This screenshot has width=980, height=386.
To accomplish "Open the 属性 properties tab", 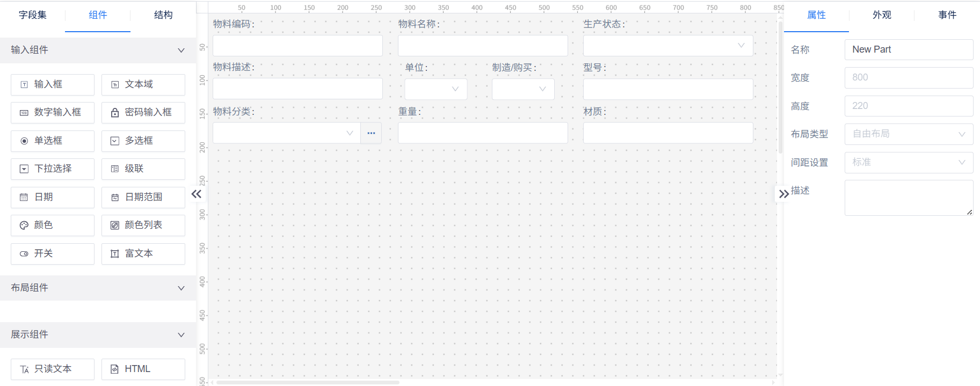I will 816,15.
